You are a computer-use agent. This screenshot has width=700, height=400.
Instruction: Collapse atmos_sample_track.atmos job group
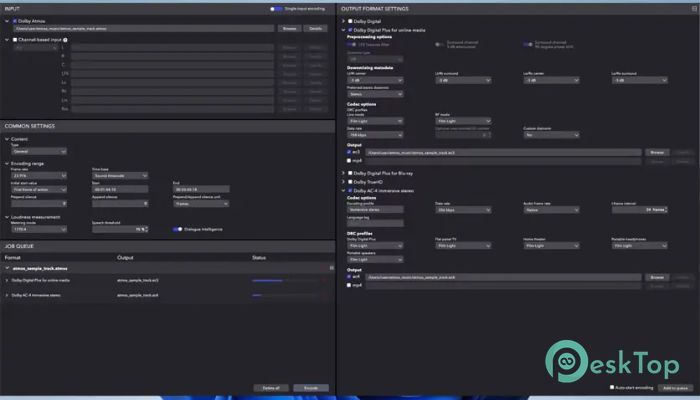[x=7, y=268]
